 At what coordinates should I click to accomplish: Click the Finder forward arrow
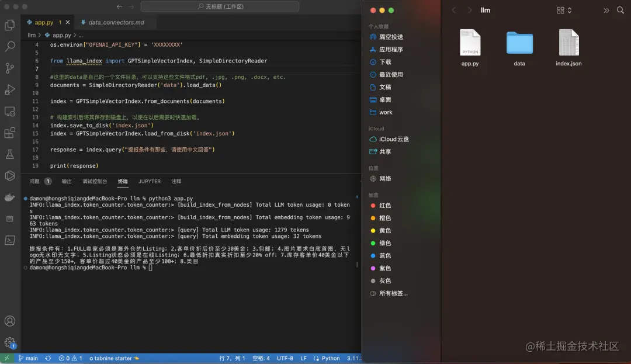(x=469, y=10)
